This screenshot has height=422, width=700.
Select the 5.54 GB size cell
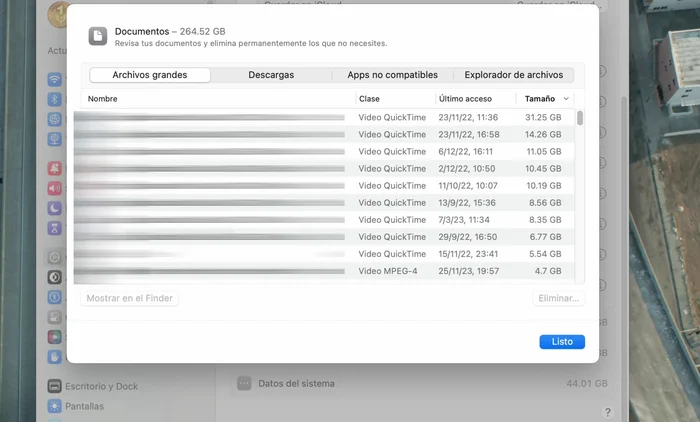tap(545, 254)
